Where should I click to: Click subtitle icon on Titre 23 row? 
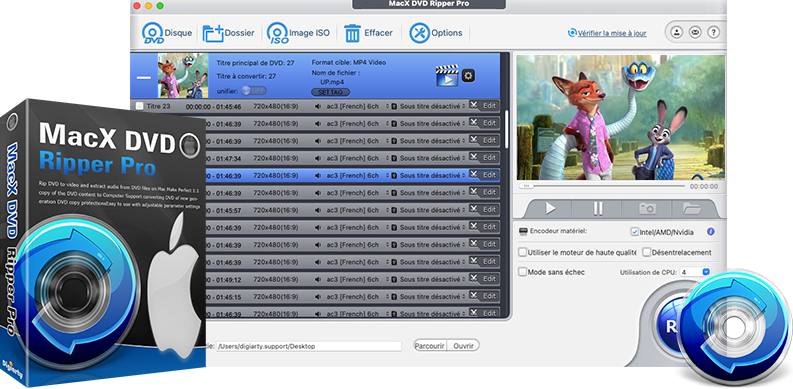(x=395, y=107)
